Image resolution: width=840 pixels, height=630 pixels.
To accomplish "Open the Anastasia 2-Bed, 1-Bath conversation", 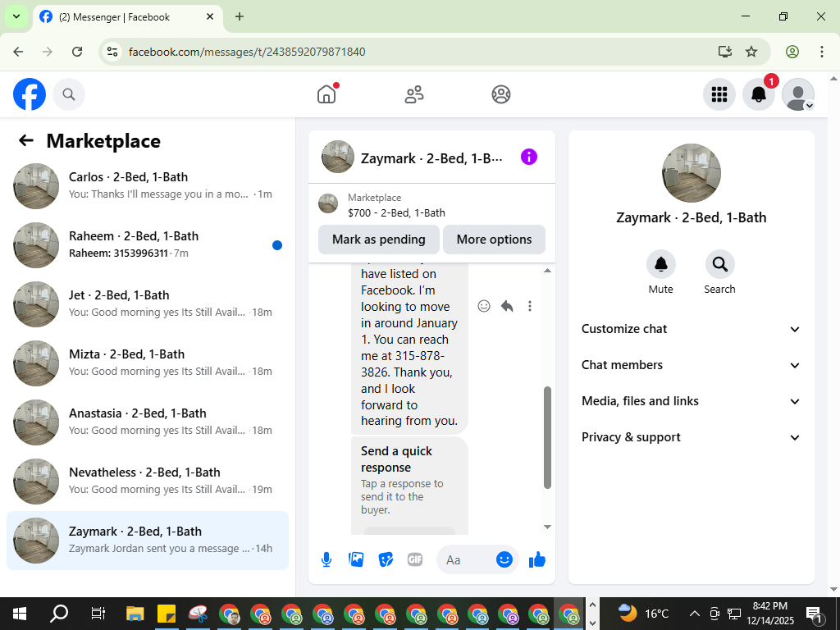I will coord(148,422).
